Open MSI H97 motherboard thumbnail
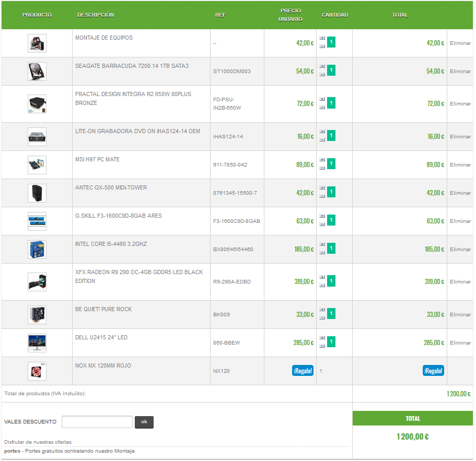 click(37, 165)
